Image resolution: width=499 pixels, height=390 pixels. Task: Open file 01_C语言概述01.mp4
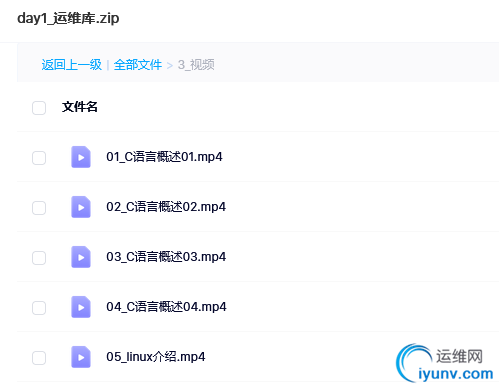[x=164, y=157]
